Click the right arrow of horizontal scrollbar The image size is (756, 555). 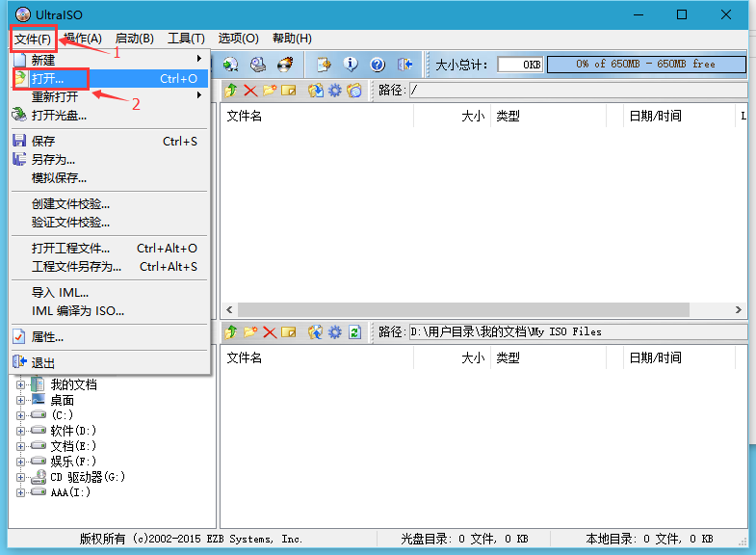738,309
